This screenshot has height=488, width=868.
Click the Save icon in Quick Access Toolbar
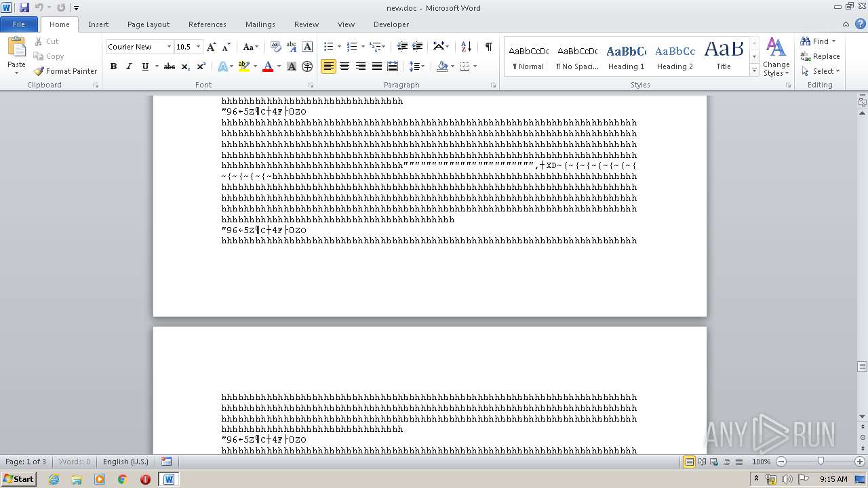tap(24, 7)
